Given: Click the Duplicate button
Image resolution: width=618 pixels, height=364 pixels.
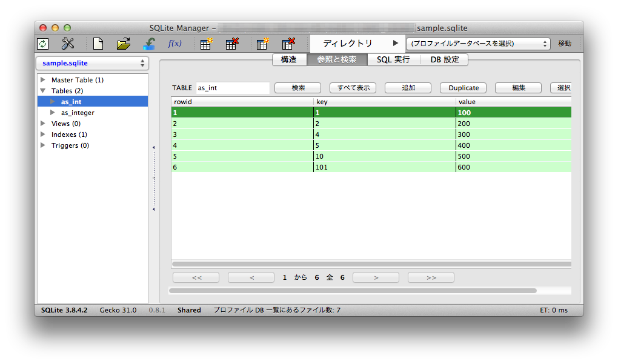Looking at the screenshot, I should (463, 87).
